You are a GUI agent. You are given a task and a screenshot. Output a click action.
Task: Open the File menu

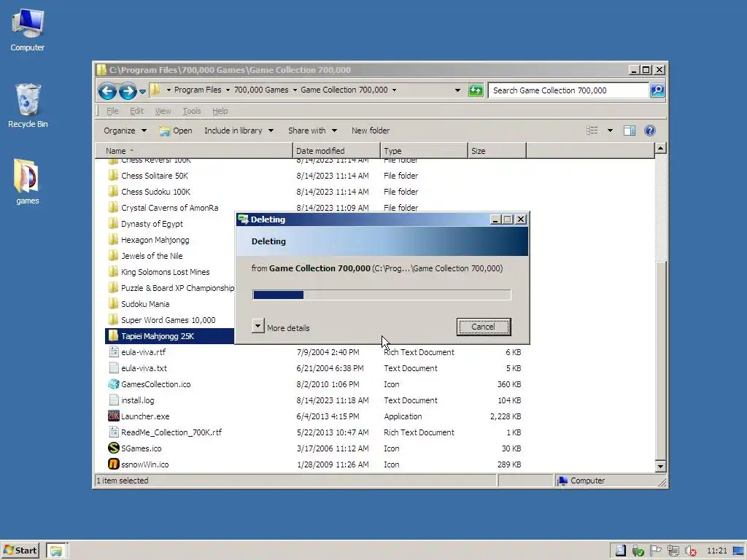click(x=112, y=111)
